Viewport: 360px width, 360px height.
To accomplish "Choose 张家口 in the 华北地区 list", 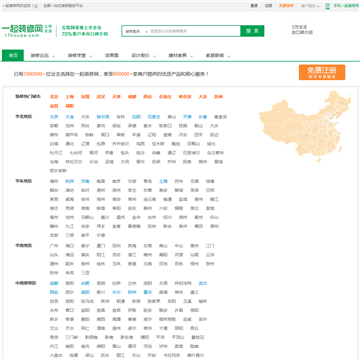I will click(165, 126).
